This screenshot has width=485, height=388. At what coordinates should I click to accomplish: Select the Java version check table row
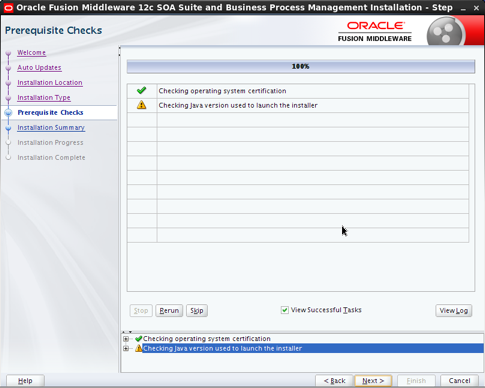(298, 105)
